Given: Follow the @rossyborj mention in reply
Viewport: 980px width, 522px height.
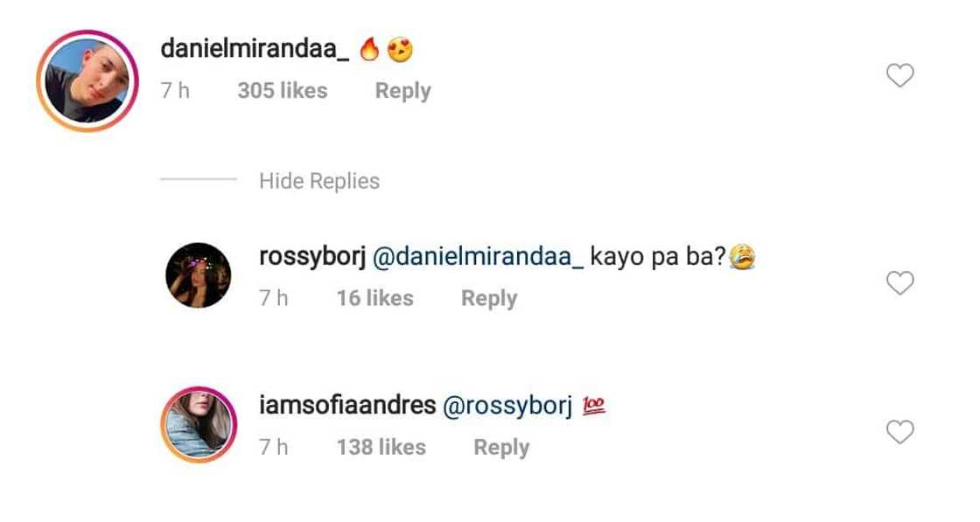Looking at the screenshot, I should pos(507,407).
